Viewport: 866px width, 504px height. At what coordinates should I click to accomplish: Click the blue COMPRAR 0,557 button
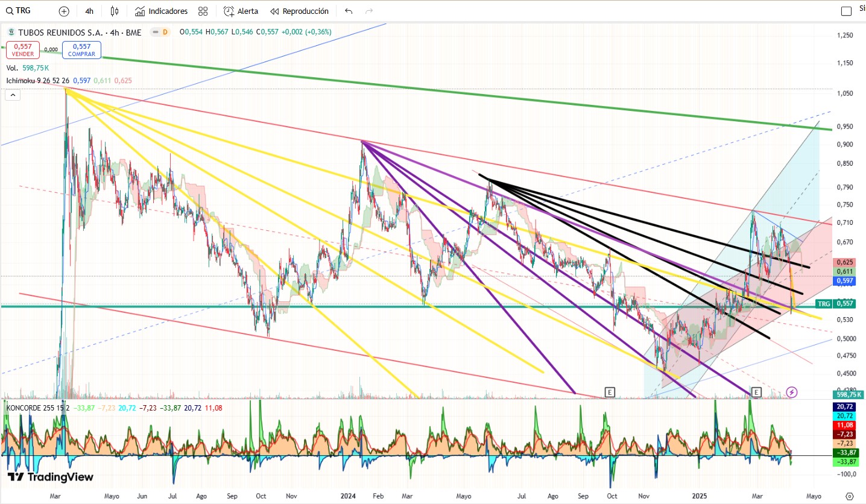pyautogui.click(x=81, y=50)
